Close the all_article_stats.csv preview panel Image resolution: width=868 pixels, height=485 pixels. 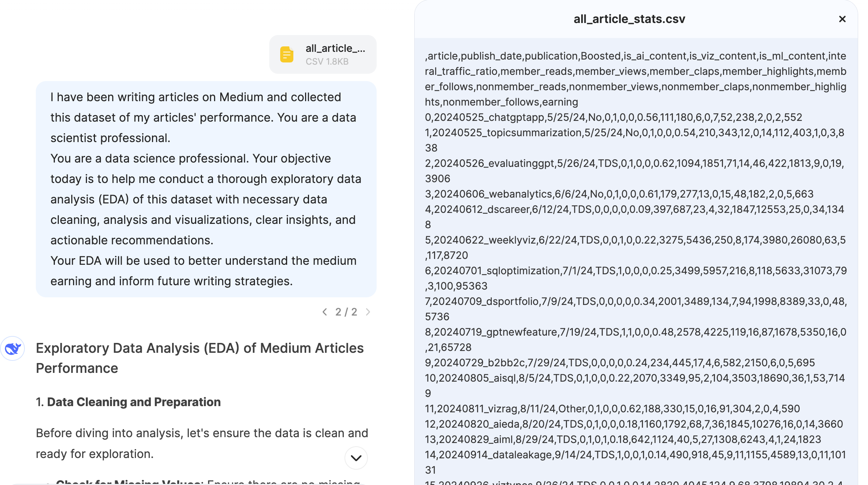pos(842,19)
